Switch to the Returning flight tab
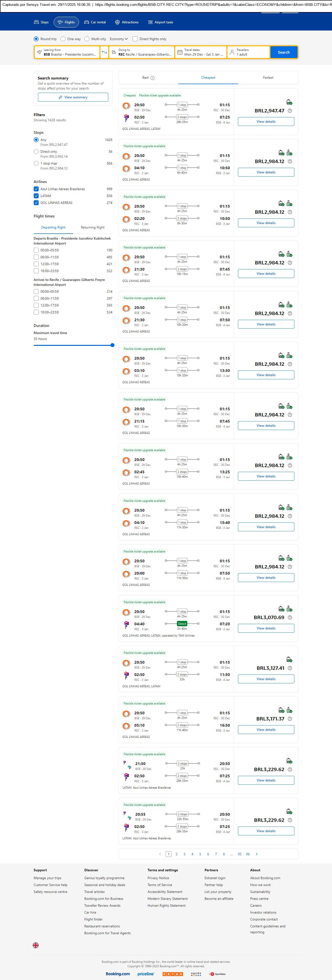This screenshot has width=332, height=980. [x=93, y=228]
